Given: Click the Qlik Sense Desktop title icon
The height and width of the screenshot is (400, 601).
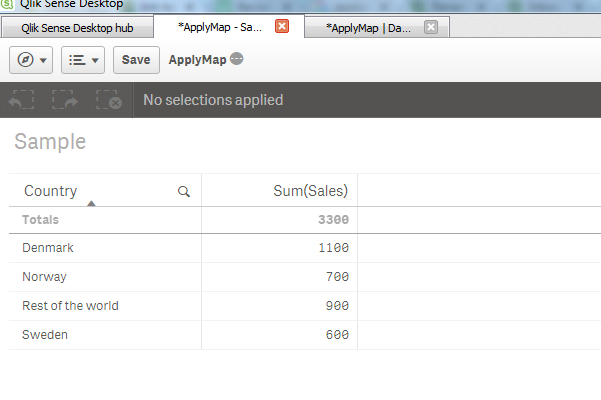Looking at the screenshot, I should pyautogui.click(x=7, y=5).
